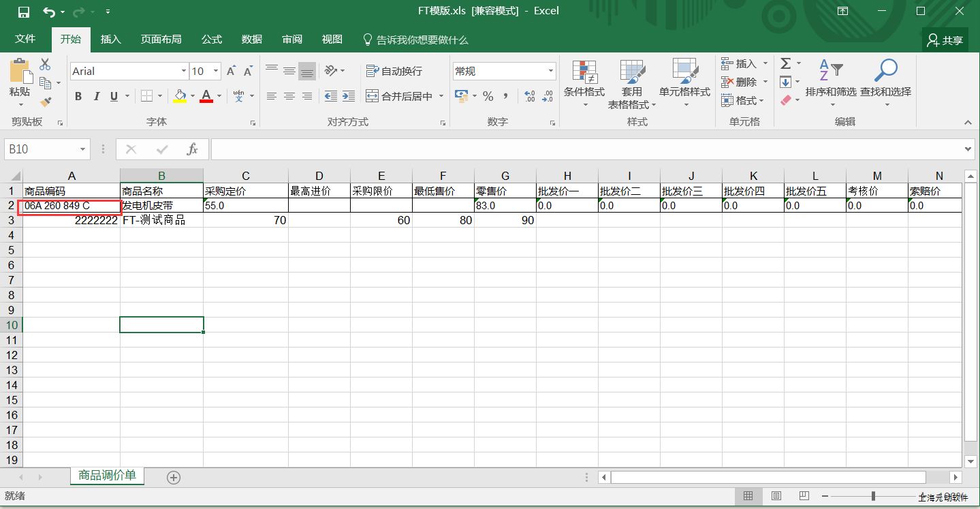The height and width of the screenshot is (509, 980).
Task: Click the zoom slider in status bar
Action: [x=873, y=496]
